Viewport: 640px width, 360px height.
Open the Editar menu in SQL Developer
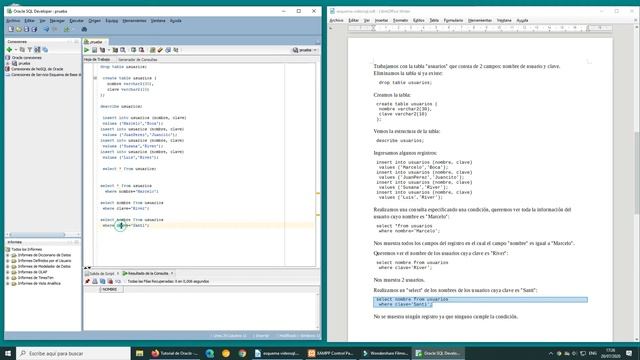pyautogui.click(x=29, y=20)
